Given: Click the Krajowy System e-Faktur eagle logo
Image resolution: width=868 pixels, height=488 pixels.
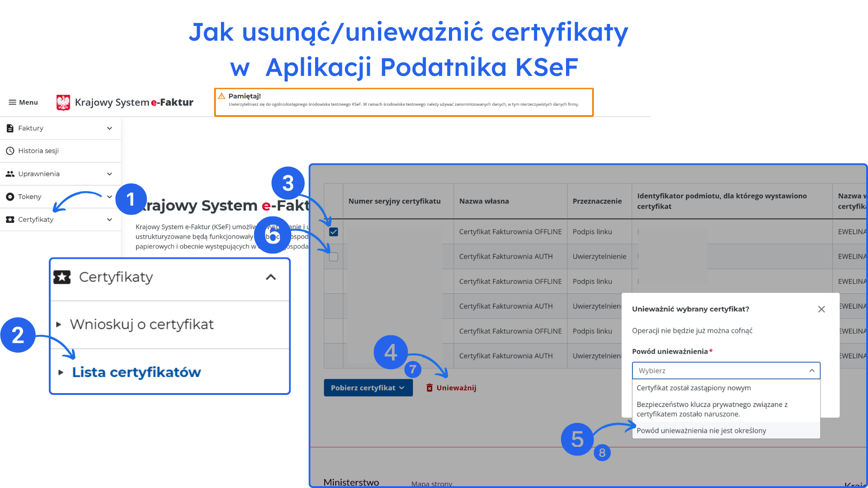Looking at the screenshot, I should (x=63, y=102).
